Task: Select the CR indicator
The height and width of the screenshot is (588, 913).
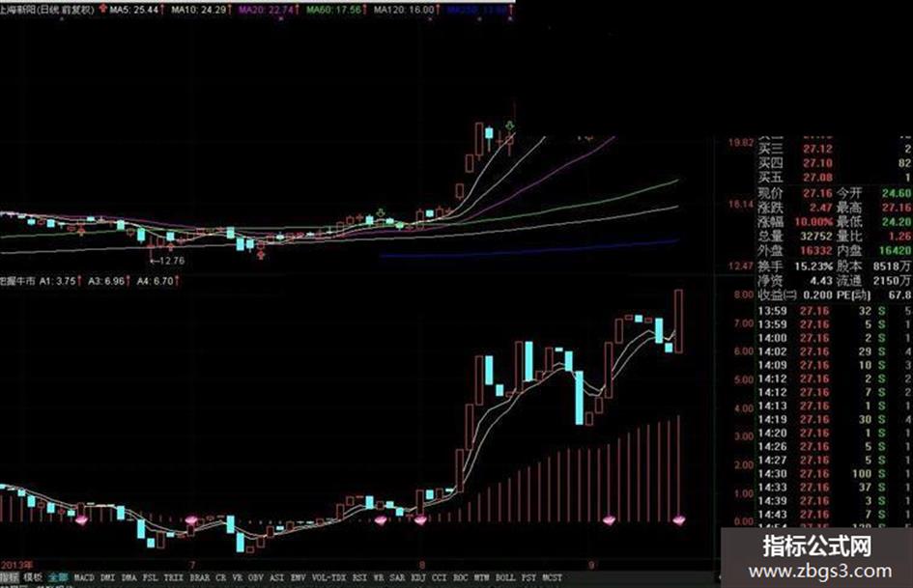Action: (x=220, y=577)
